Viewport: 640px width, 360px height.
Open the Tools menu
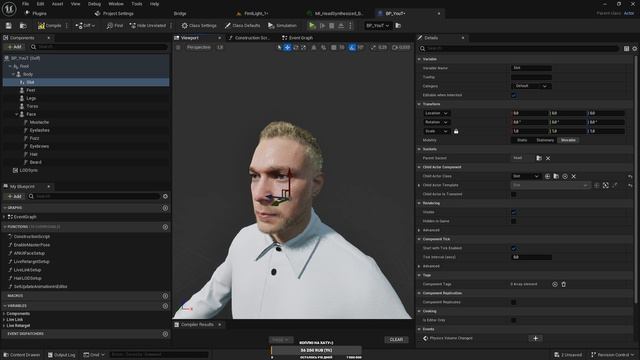point(137,4)
